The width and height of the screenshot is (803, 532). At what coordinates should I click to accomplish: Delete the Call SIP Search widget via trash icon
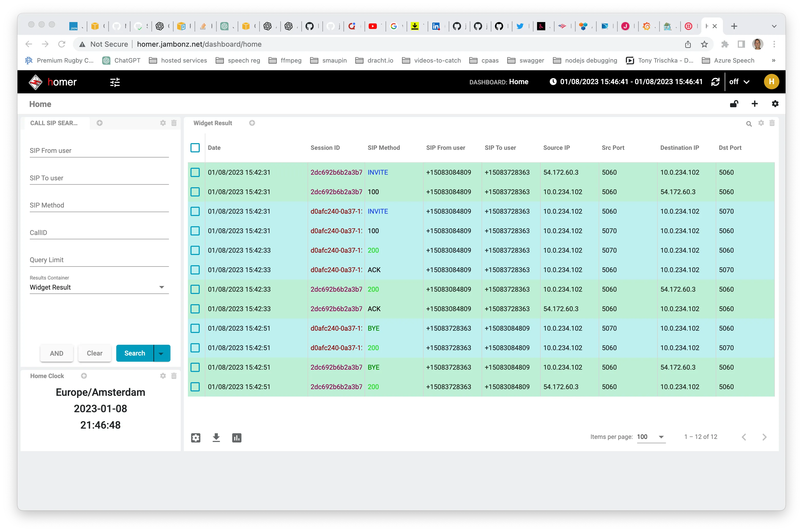click(174, 123)
